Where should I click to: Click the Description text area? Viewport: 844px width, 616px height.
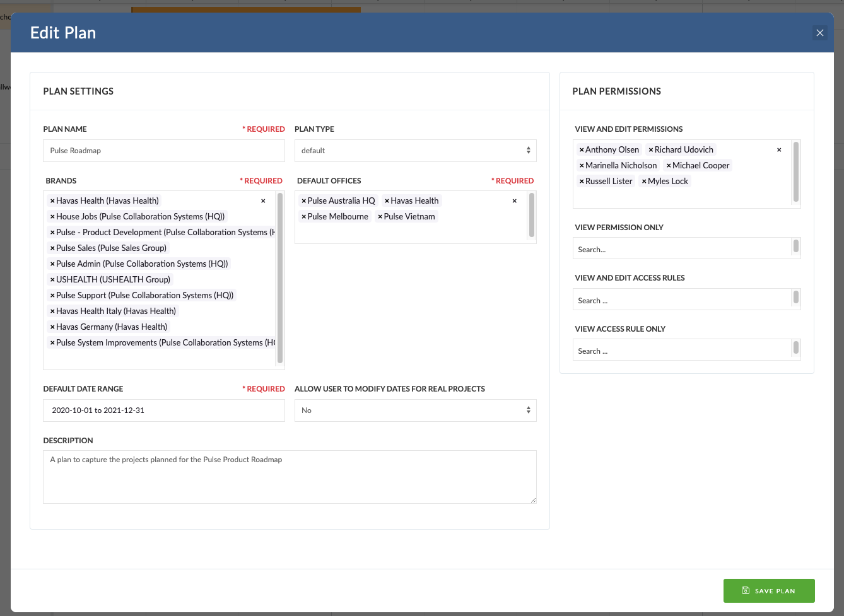290,477
